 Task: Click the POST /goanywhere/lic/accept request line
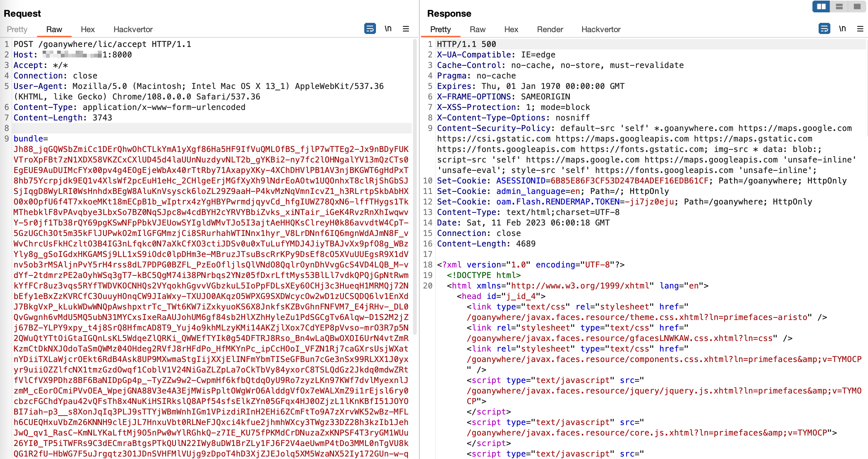coord(102,44)
